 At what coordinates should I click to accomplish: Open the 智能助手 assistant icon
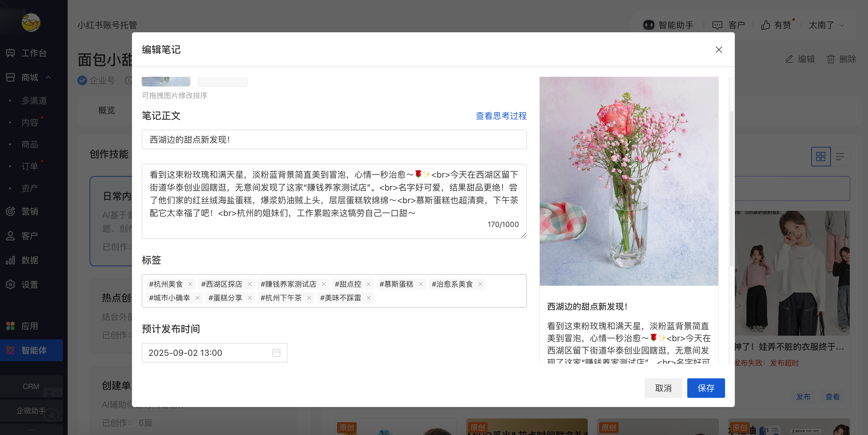tap(649, 25)
